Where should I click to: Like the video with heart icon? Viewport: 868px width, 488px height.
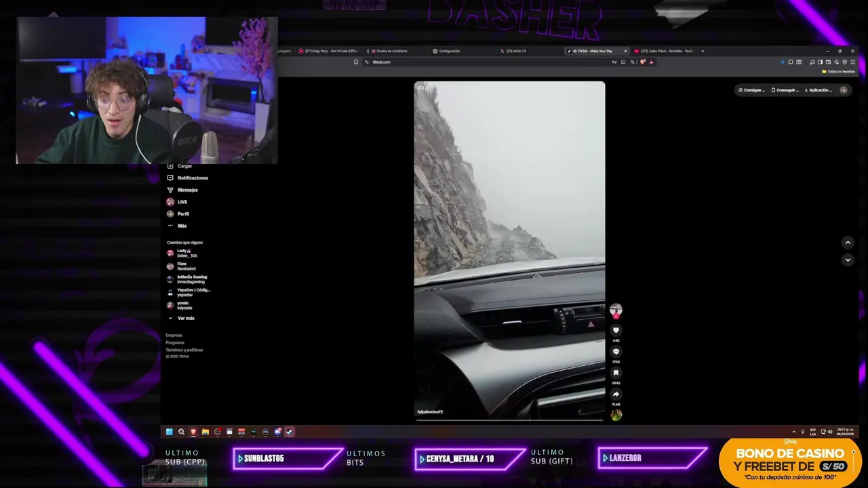tap(616, 330)
